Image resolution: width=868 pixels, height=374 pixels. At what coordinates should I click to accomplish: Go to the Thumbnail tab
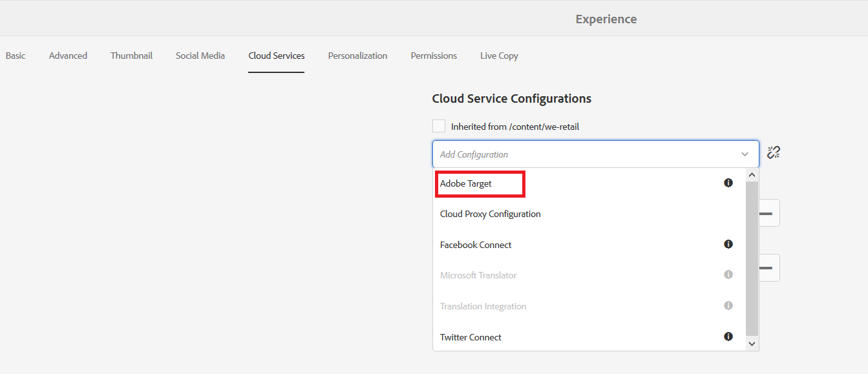[131, 56]
